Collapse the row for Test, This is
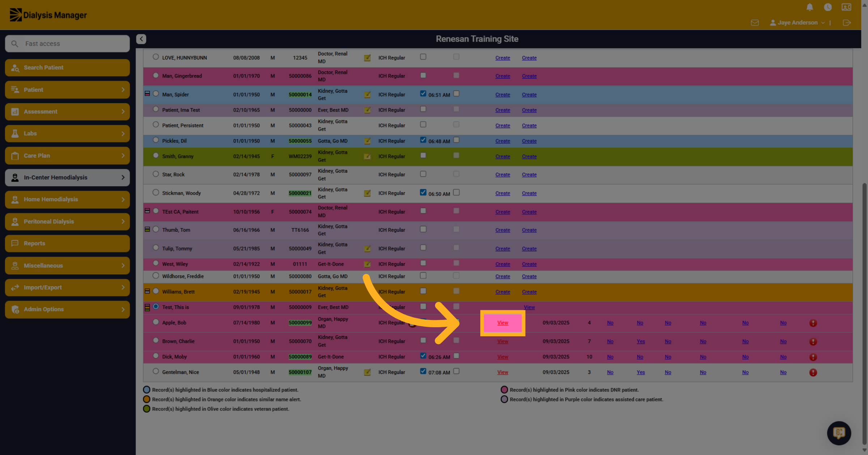 pos(147,308)
